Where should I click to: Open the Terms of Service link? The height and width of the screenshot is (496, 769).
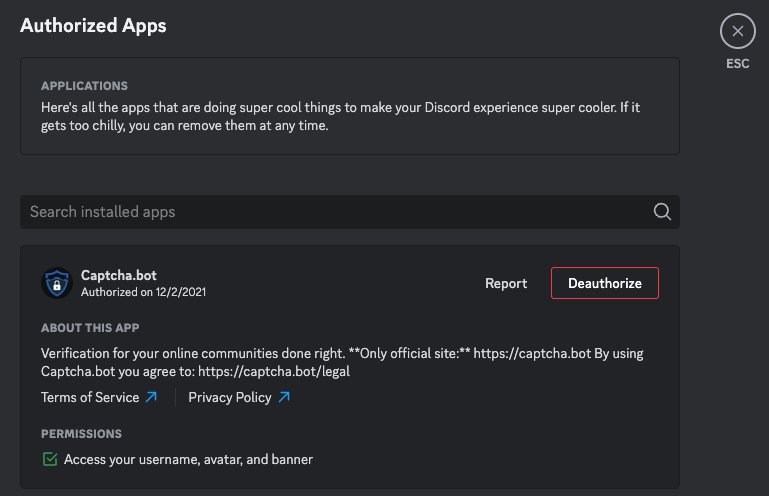click(90, 397)
